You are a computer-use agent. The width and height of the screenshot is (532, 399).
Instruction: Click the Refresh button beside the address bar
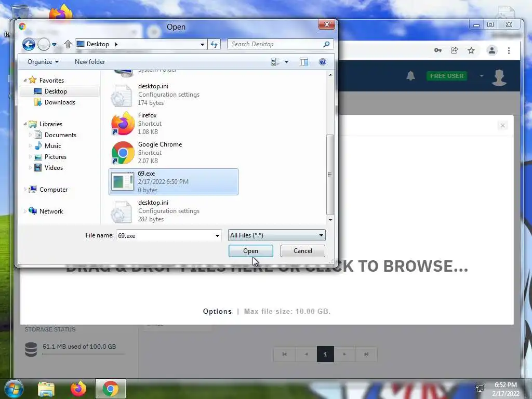214,44
